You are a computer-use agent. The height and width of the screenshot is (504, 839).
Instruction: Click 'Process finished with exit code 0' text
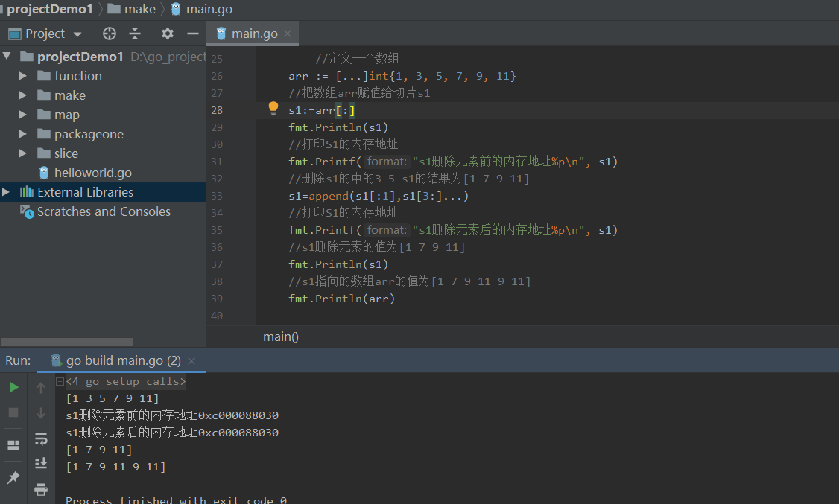coord(176,500)
